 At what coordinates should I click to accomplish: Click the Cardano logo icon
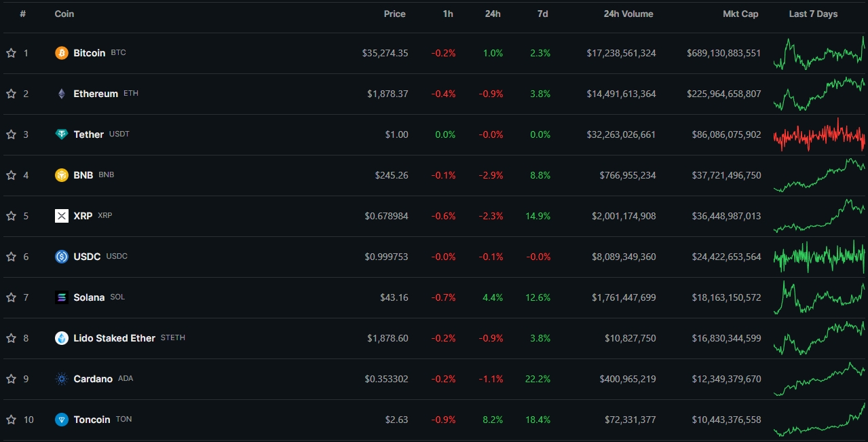[x=62, y=379]
